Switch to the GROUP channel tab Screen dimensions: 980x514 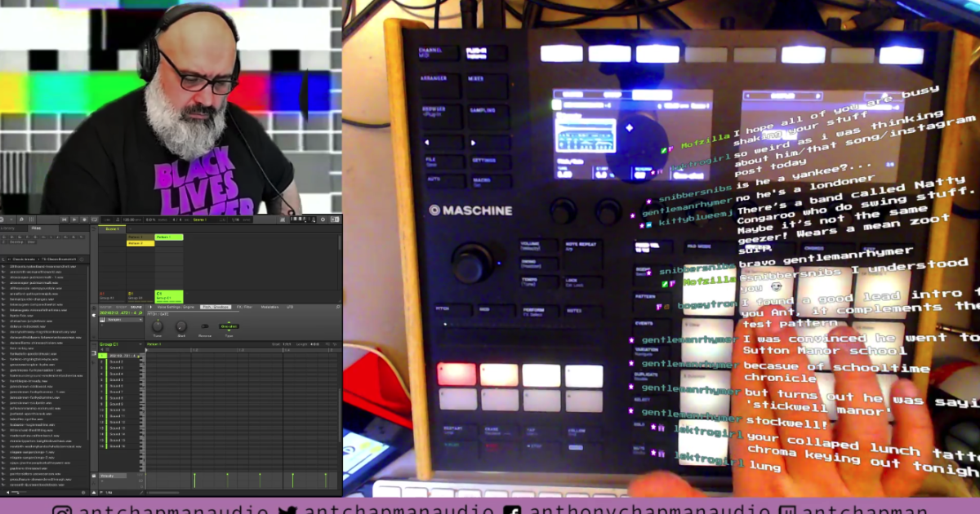coord(121,307)
